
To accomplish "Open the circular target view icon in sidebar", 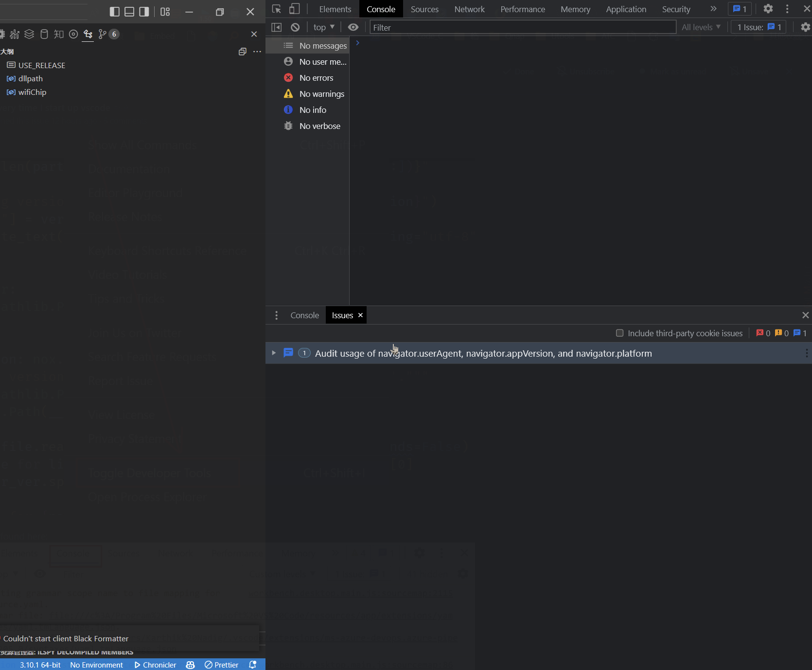I will 73,34.
